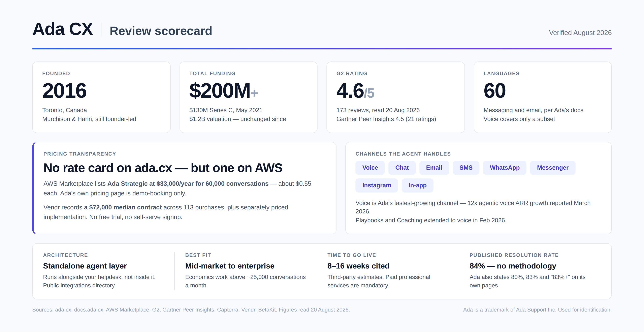This screenshot has height=332, width=644.
Task: Click the WhatsApp channel chip
Action: 505,168
